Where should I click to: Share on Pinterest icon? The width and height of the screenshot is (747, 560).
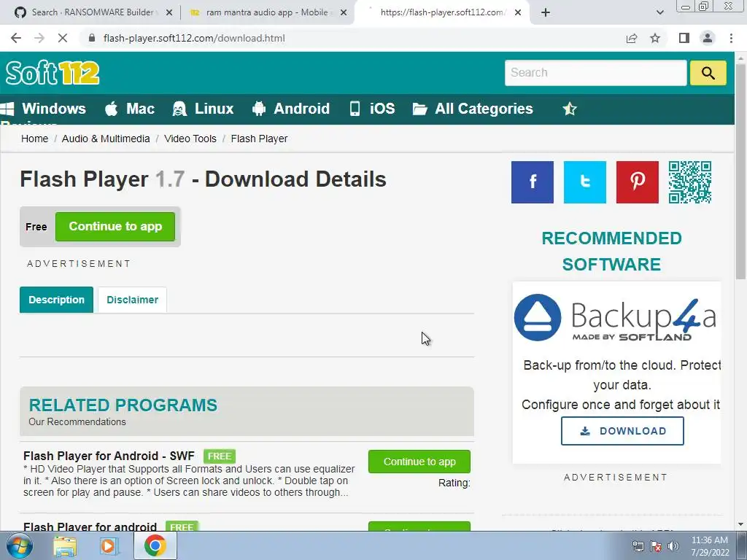[637, 182]
